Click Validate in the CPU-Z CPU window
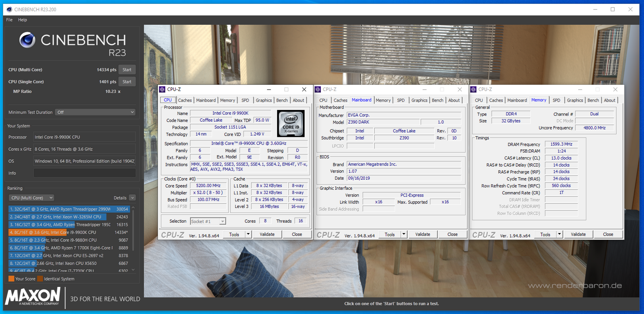This screenshot has width=644, height=314. coord(267,234)
